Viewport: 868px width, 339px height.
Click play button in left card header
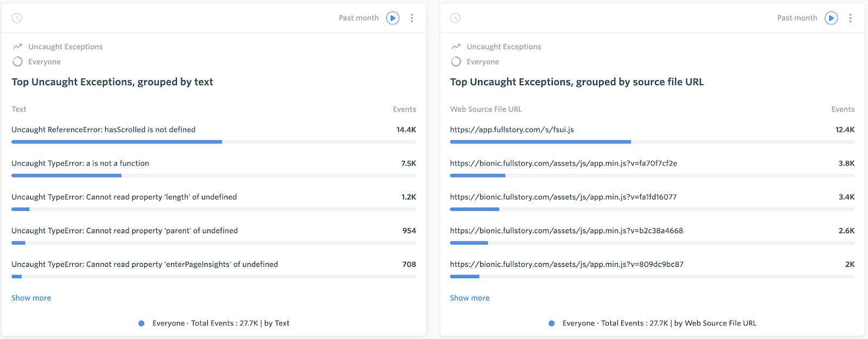click(x=393, y=18)
